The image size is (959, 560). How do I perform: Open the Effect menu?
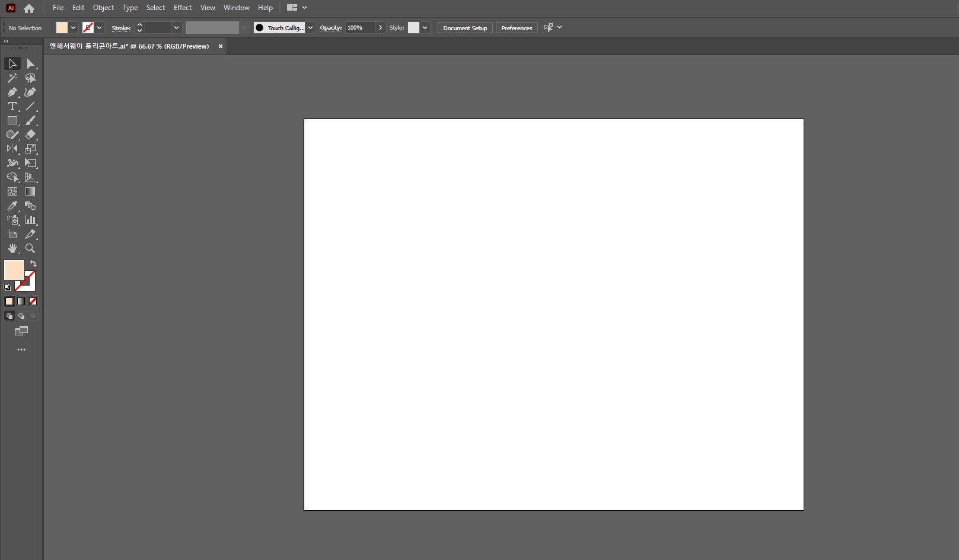(183, 8)
